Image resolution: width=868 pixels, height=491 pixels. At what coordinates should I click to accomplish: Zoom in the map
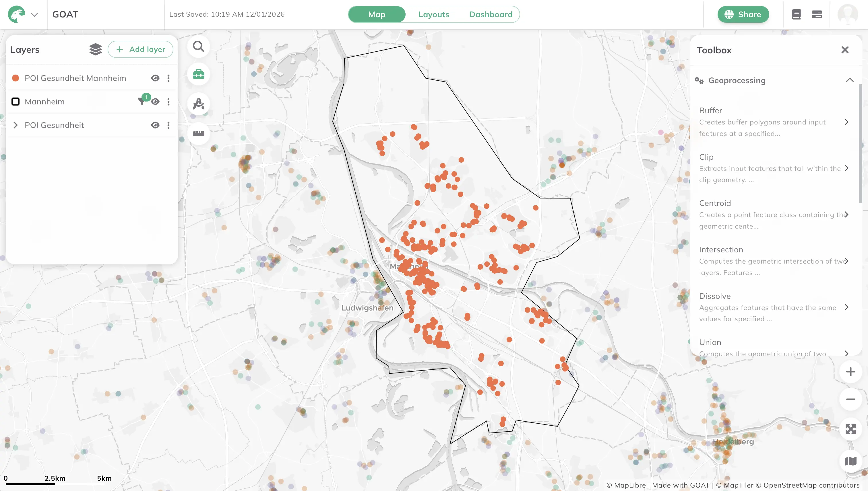pos(850,372)
